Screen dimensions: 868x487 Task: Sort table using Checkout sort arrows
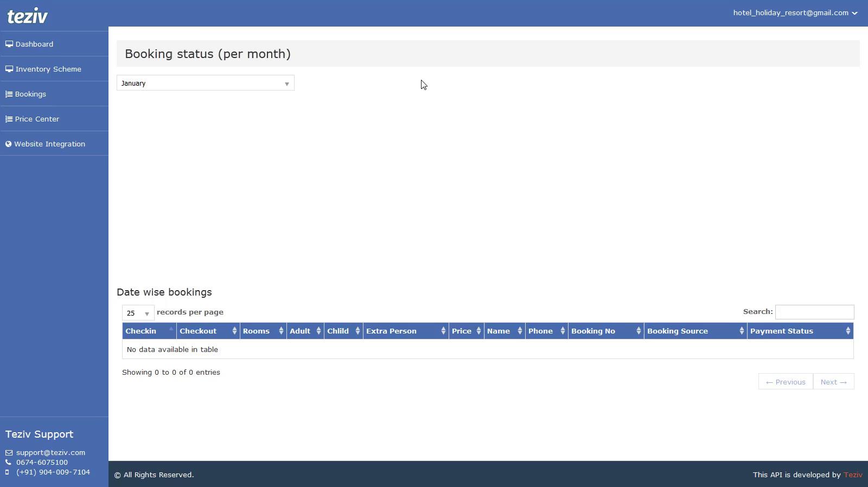click(234, 331)
